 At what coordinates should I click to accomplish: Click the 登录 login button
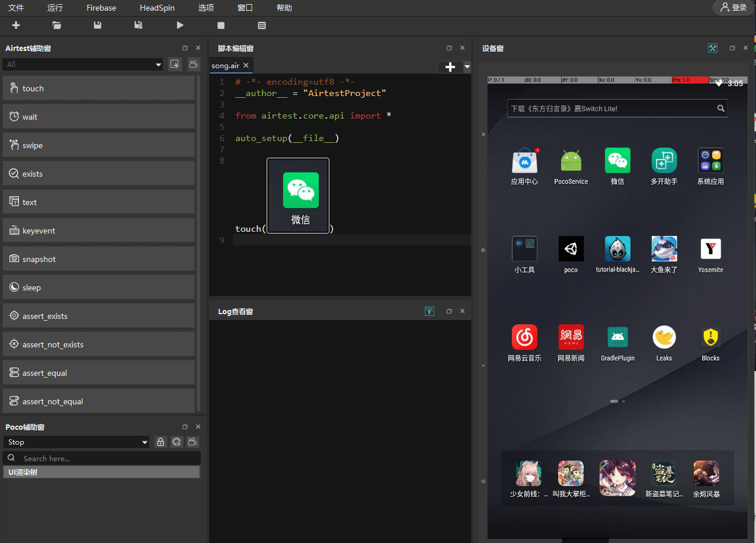(x=733, y=7)
